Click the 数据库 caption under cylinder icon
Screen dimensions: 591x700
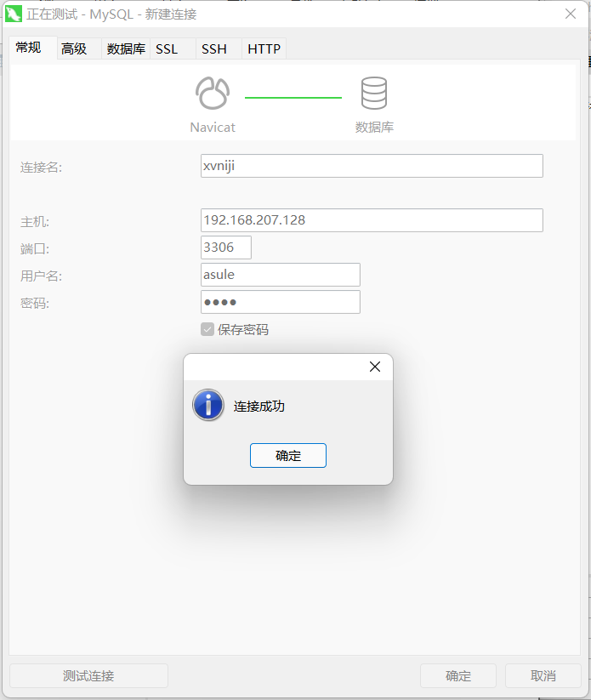coord(374,128)
